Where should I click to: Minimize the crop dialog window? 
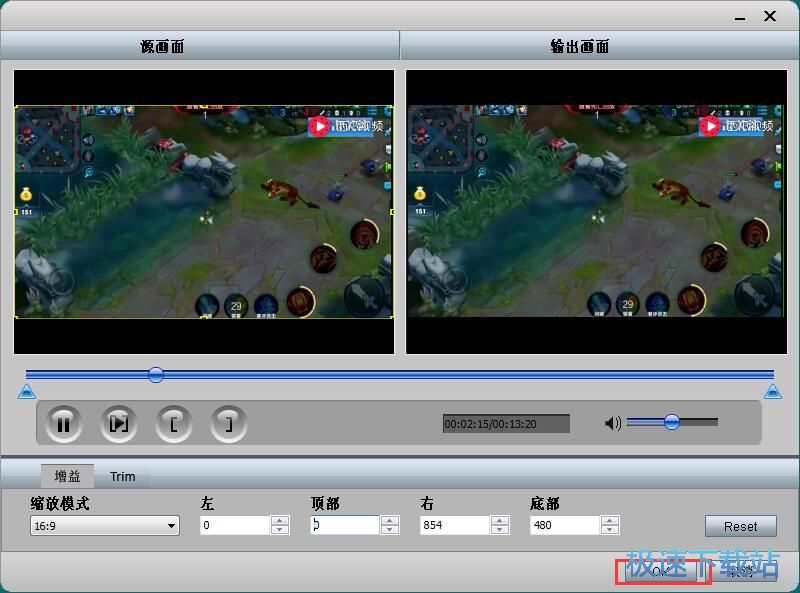coord(740,18)
